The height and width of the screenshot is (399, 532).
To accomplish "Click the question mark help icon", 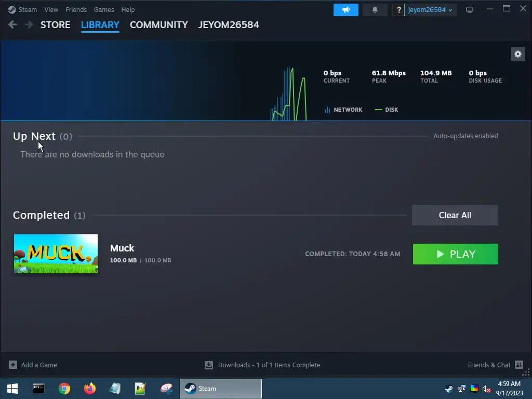I will tap(398, 10).
